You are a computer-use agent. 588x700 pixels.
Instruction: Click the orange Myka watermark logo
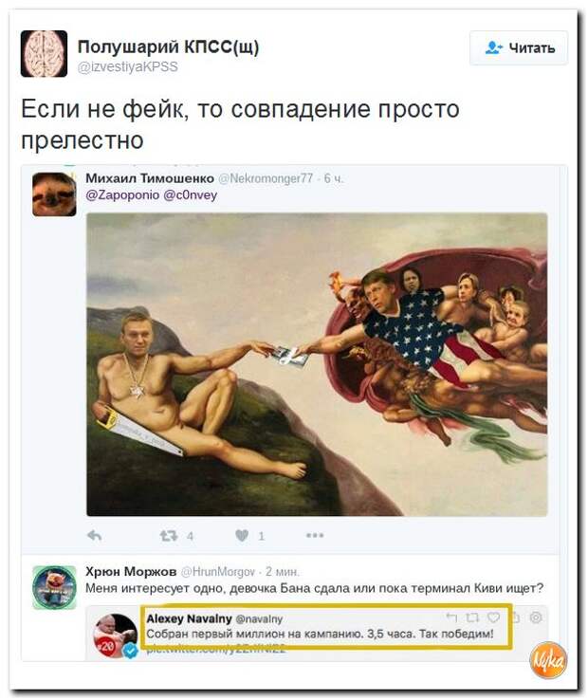pyautogui.click(x=549, y=660)
